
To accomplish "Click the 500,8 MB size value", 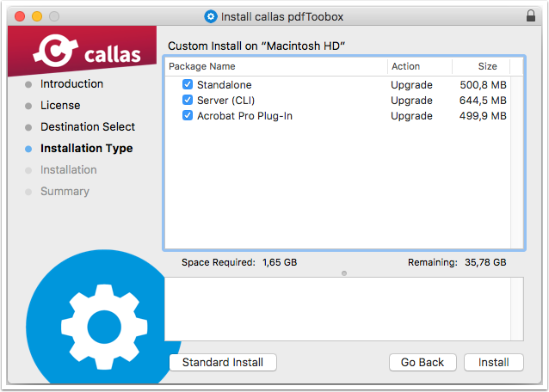I will (x=483, y=84).
